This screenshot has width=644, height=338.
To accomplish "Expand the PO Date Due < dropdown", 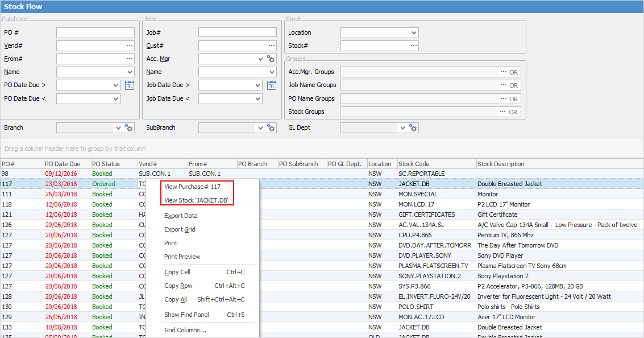I will click(115, 99).
